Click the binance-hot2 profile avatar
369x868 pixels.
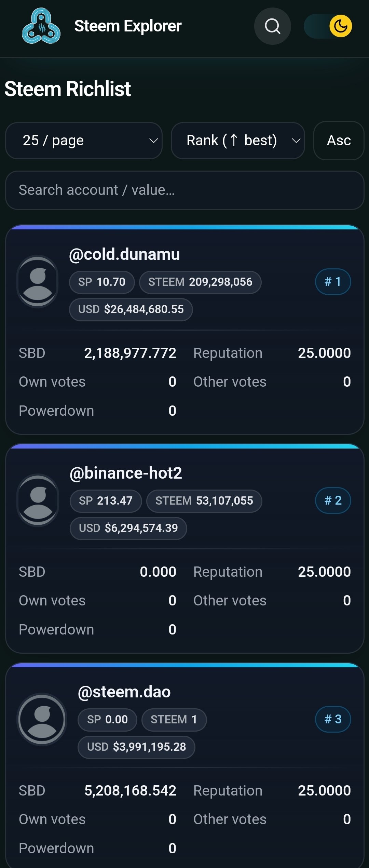pos(38,500)
